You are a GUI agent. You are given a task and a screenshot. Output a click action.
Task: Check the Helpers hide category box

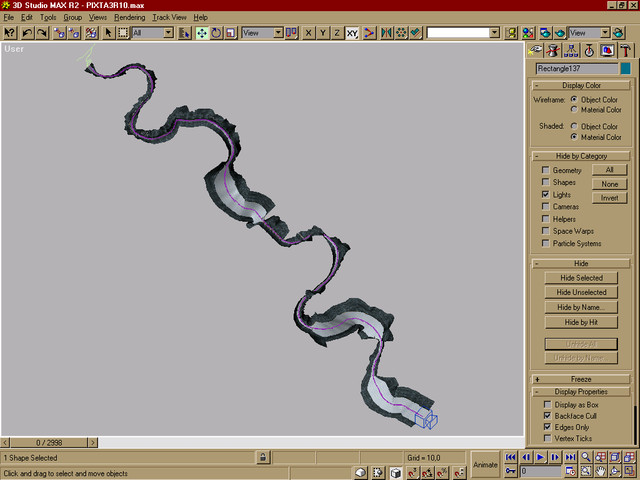545,219
